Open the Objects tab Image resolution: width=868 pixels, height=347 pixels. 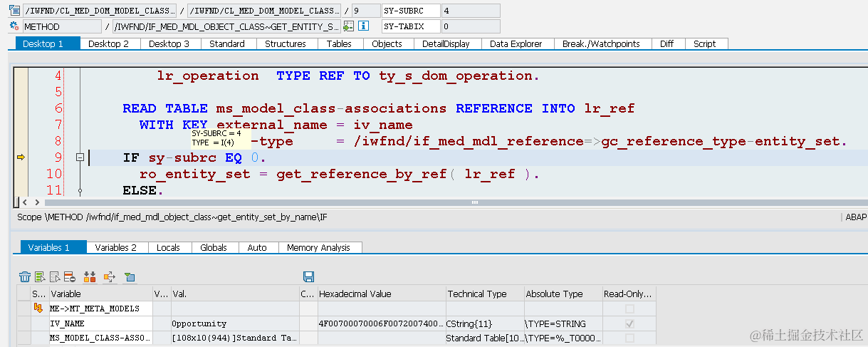(x=387, y=43)
